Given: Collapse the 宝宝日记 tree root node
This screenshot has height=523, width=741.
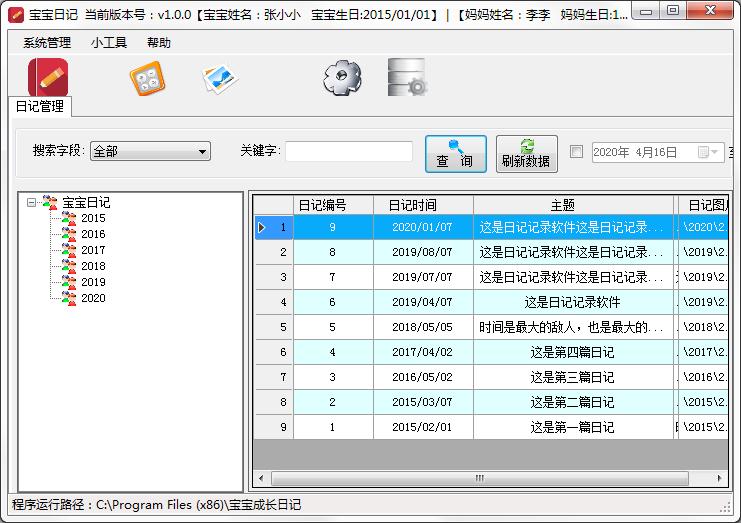Looking at the screenshot, I should click(32, 203).
